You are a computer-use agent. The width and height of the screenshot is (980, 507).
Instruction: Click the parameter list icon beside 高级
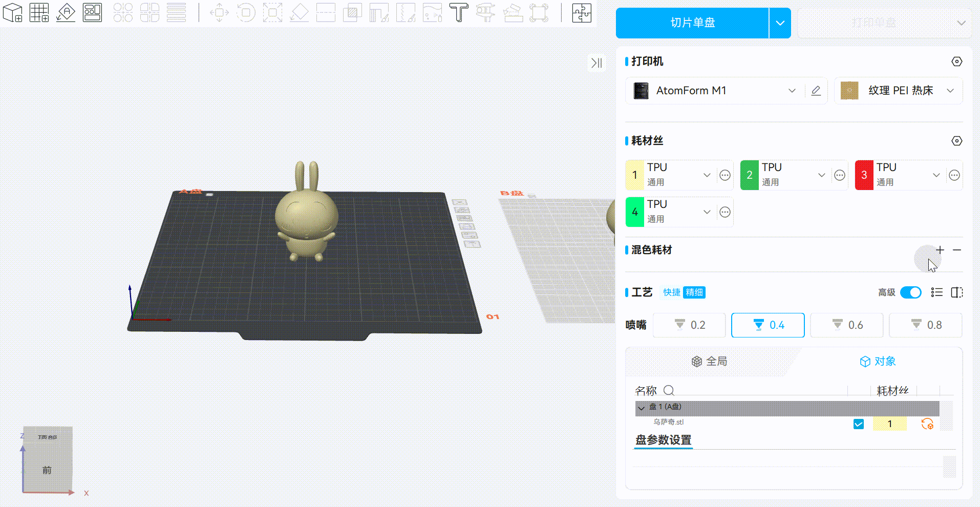(937, 292)
